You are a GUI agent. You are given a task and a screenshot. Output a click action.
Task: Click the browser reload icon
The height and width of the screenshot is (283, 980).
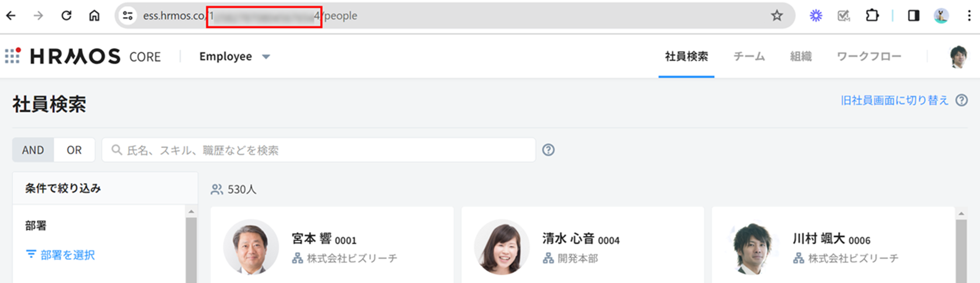pos(66,16)
